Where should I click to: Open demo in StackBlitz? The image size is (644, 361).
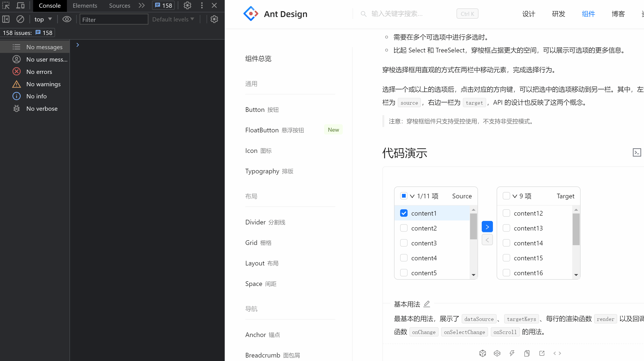[512, 353]
